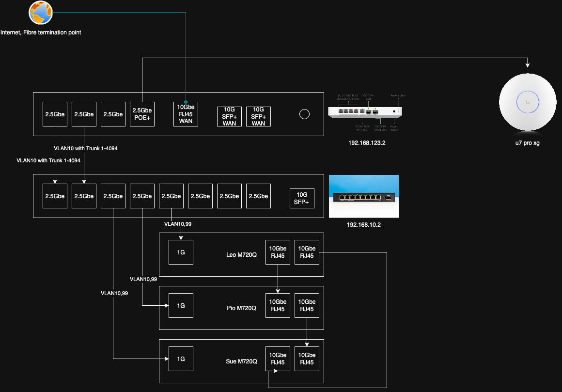This screenshot has width=562, height=392.
Task: Select the 1G port on Pio M720Q
Action: 181,306
